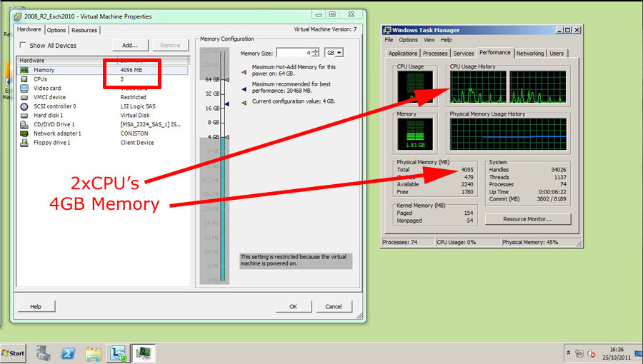Open the network tray icon
Viewport: 643px width, 364px height.
coord(579,353)
